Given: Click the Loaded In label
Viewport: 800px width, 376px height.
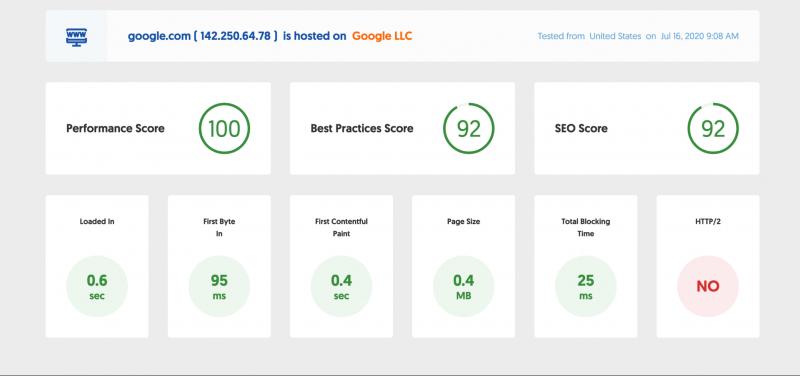Looking at the screenshot, I should point(97,221).
